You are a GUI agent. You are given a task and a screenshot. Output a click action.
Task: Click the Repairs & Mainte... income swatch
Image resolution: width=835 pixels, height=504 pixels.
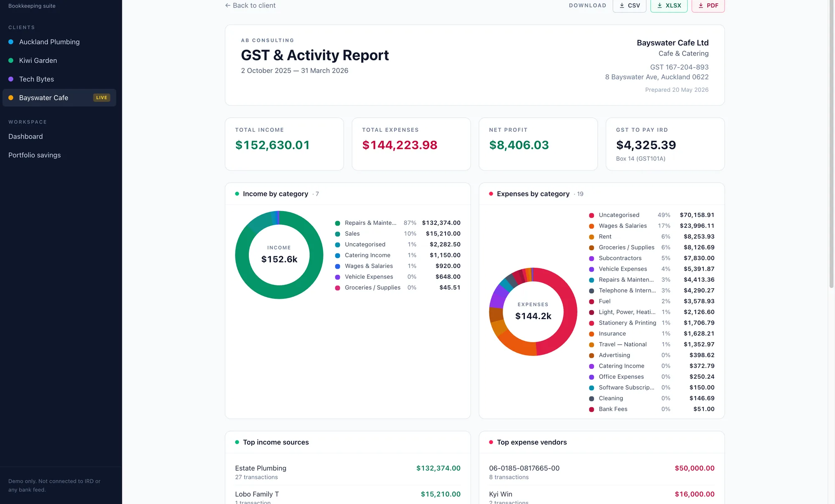pyautogui.click(x=337, y=223)
